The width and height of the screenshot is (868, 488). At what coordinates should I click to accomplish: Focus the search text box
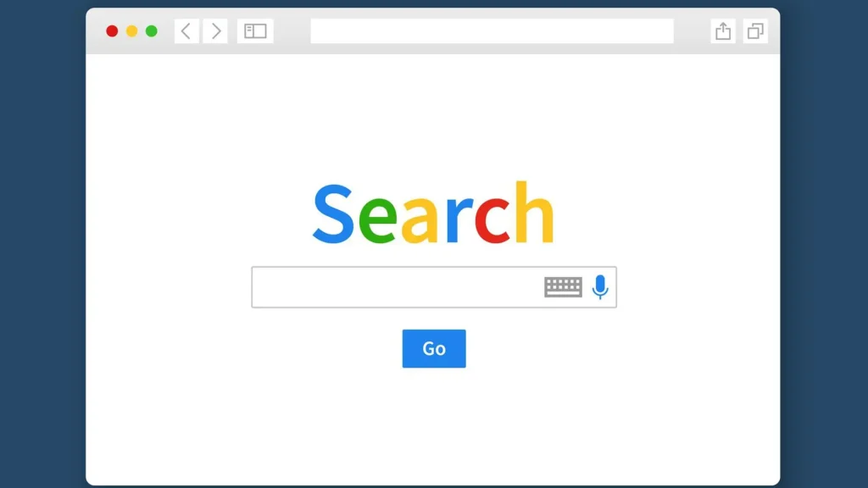434,287
